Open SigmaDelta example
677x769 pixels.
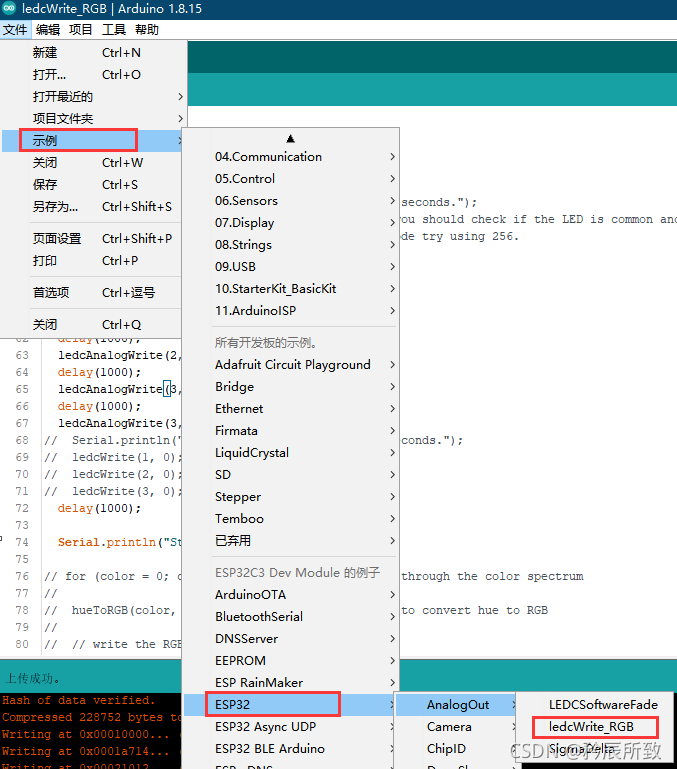click(596, 749)
